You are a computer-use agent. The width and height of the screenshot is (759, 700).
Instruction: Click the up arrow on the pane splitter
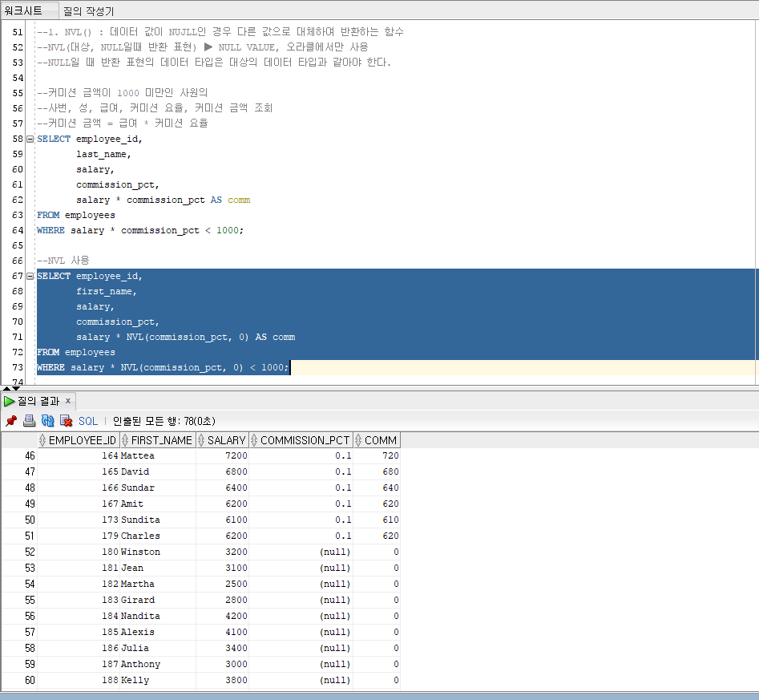coord(6,389)
